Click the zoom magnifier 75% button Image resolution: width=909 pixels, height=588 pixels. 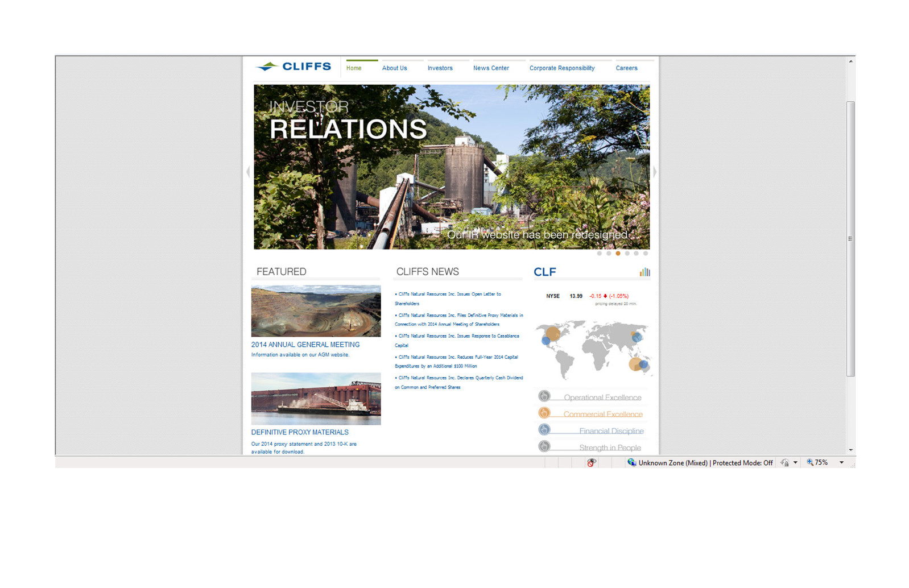pos(817,462)
